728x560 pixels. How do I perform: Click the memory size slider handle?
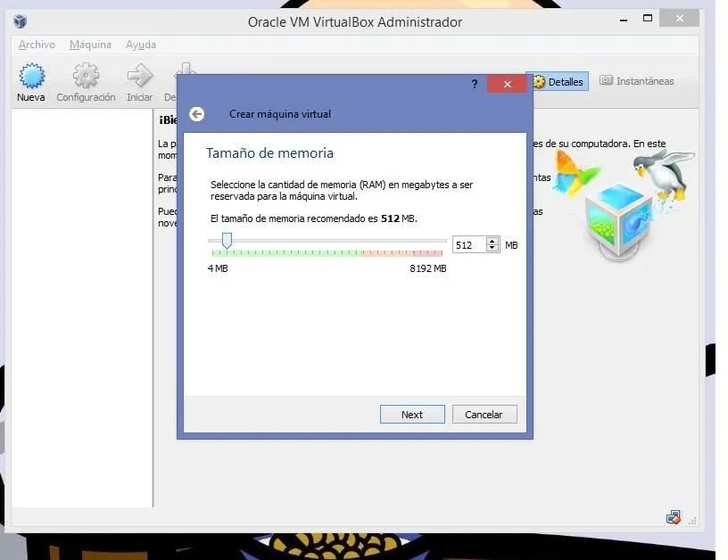tap(227, 241)
